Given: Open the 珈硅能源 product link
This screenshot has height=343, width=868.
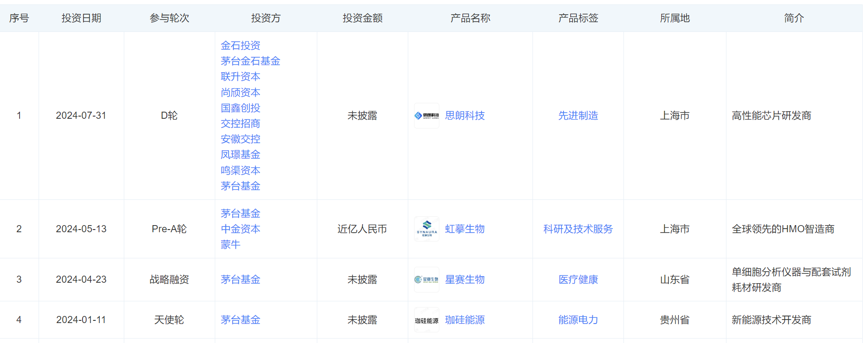Looking at the screenshot, I should tap(465, 320).
